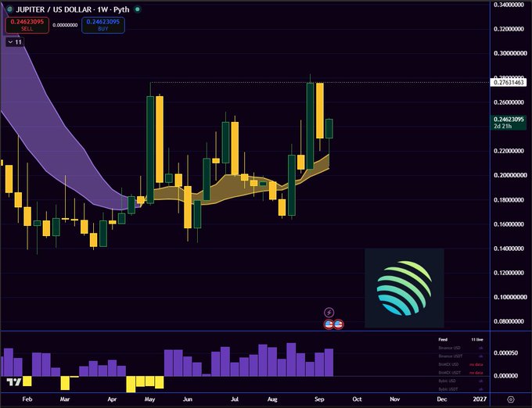Click the Sep label on the time axis
Viewport: 532px width, 408px height.
click(319, 399)
